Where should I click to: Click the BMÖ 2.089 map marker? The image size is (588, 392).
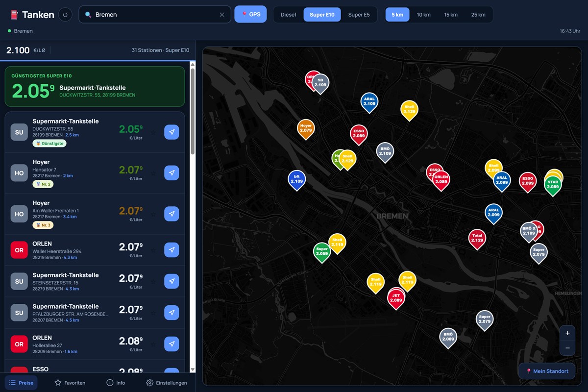[448, 337]
